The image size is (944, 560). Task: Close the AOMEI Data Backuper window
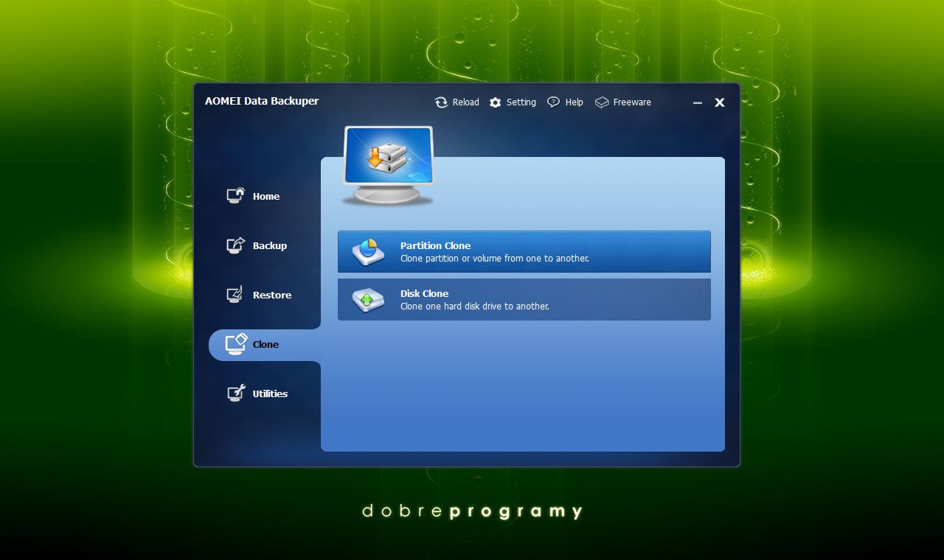point(720,102)
